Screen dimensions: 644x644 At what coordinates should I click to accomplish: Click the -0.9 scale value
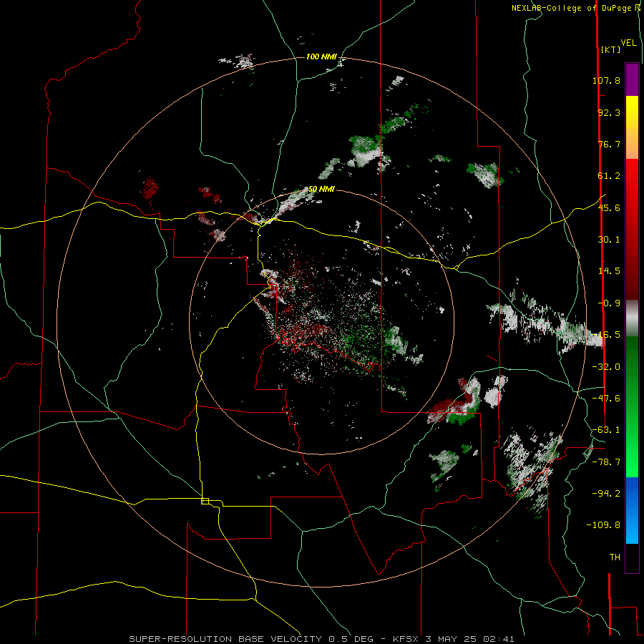coord(609,303)
